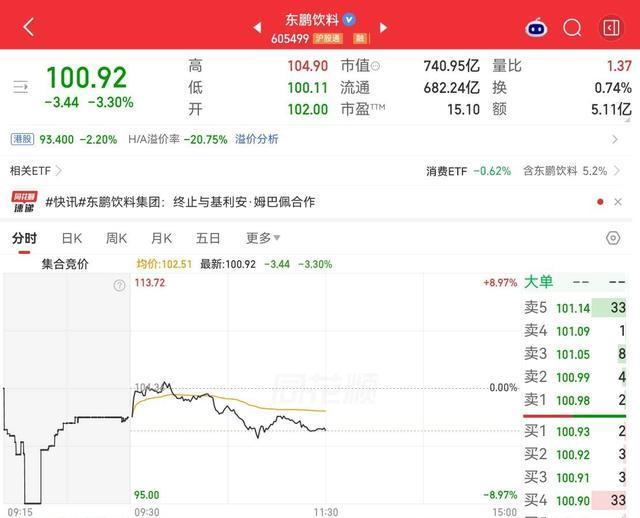The image size is (640, 518).
Task: Expand H/A premium row chevron
Action: pos(615,140)
